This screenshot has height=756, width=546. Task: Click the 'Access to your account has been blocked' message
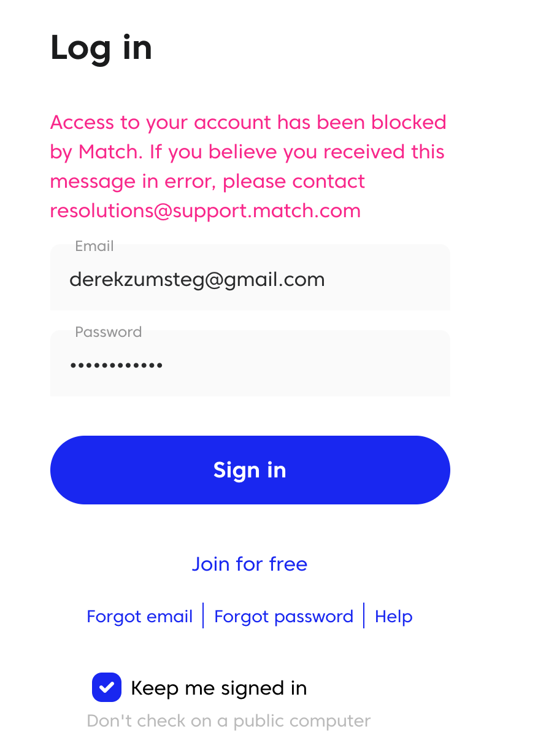tap(248, 122)
